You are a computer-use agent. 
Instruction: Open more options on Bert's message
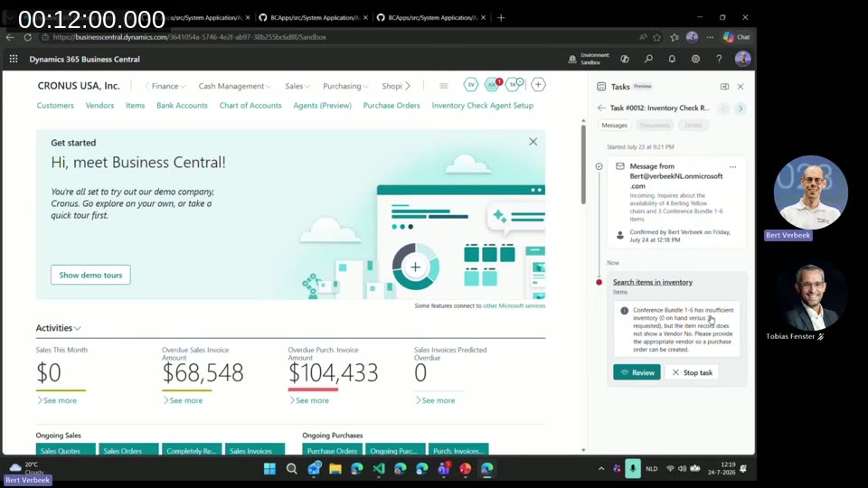pyautogui.click(x=733, y=166)
